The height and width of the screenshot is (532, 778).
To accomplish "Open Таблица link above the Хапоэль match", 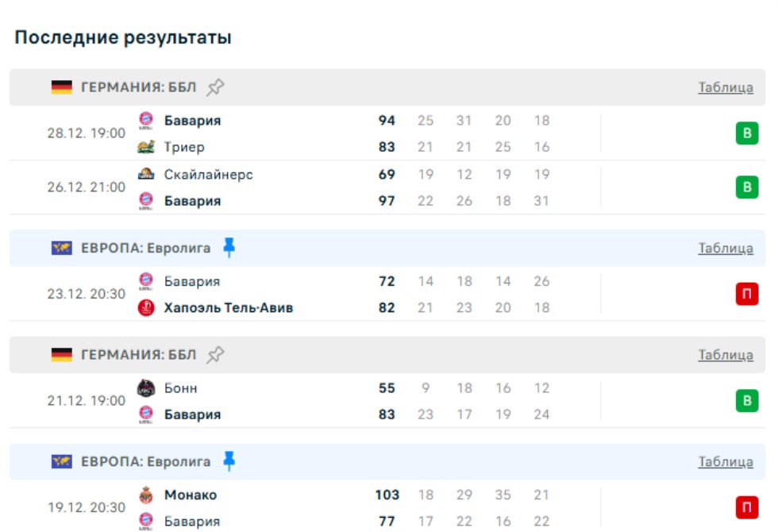I will [726, 249].
